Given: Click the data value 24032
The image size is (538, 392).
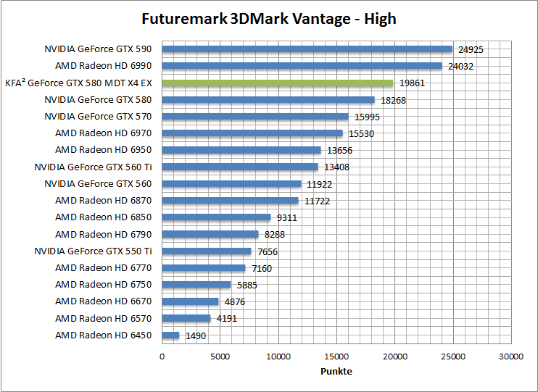Looking at the screenshot, I should (460, 66).
